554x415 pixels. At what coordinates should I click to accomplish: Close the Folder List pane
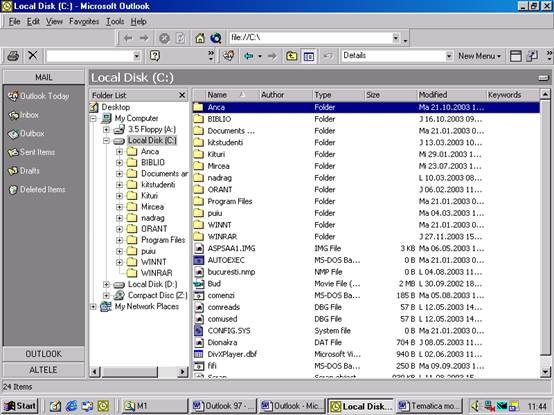click(182, 95)
